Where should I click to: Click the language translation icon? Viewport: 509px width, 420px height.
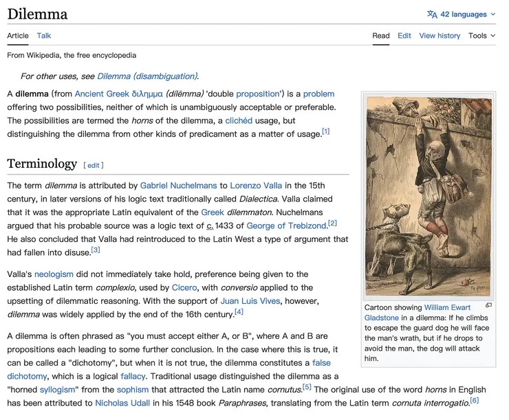[432, 14]
